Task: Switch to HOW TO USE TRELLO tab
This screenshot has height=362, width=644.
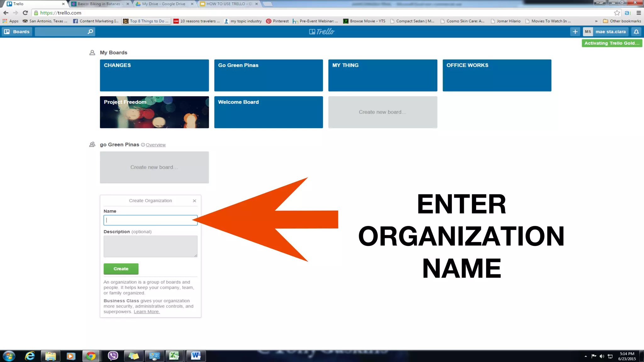Action: click(x=229, y=4)
